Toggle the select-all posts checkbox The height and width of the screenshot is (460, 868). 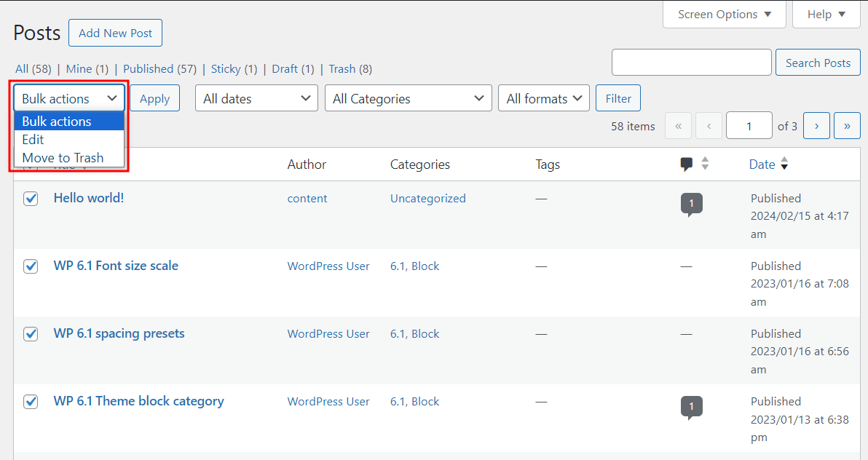30,164
